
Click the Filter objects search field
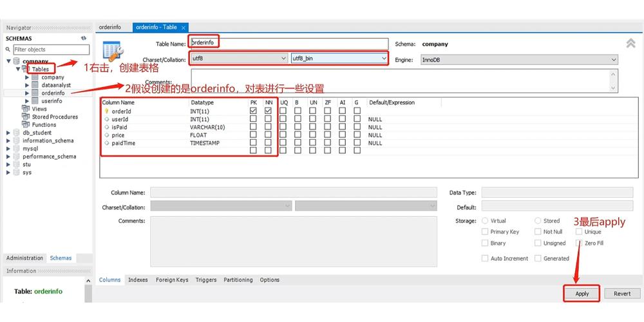pos(52,50)
